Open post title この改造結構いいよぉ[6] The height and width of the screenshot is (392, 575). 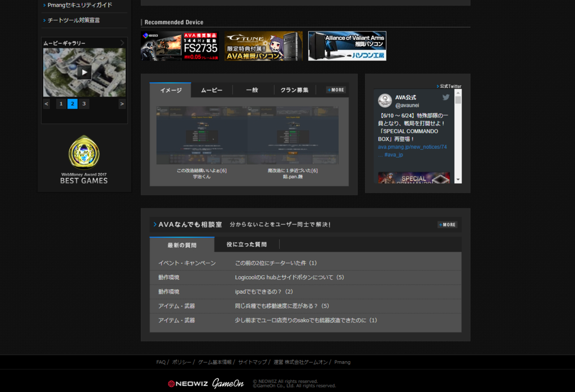click(x=202, y=171)
